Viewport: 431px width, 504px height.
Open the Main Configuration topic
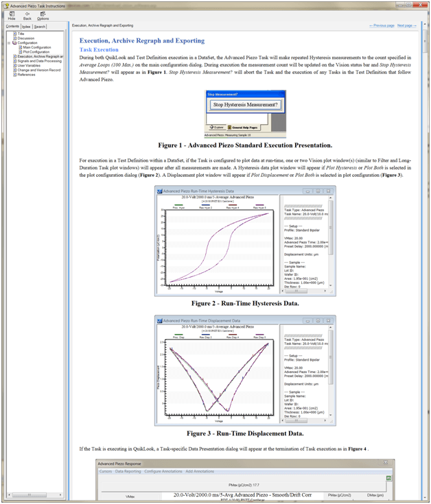coord(37,47)
